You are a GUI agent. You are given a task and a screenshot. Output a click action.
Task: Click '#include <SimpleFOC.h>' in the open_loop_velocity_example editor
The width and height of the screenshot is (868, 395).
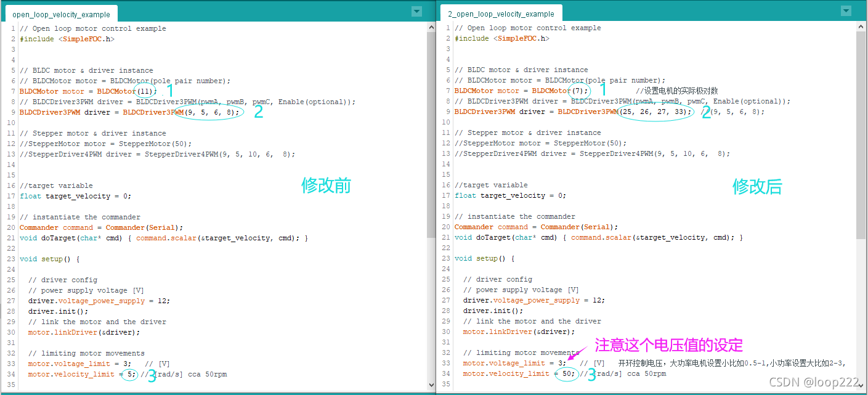click(67, 39)
